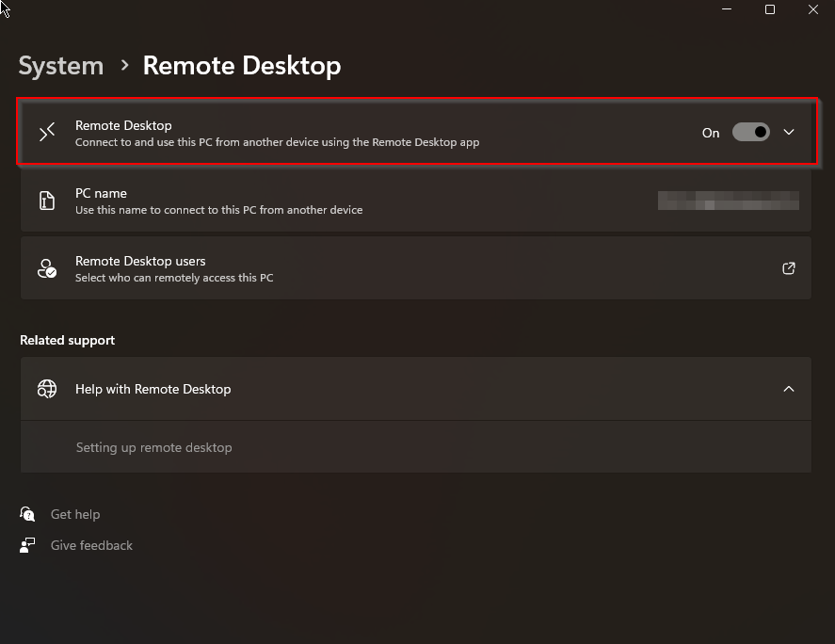Expand the Remote Desktop settings chevron
The width and height of the screenshot is (835, 644).
[x=789, y=133]
